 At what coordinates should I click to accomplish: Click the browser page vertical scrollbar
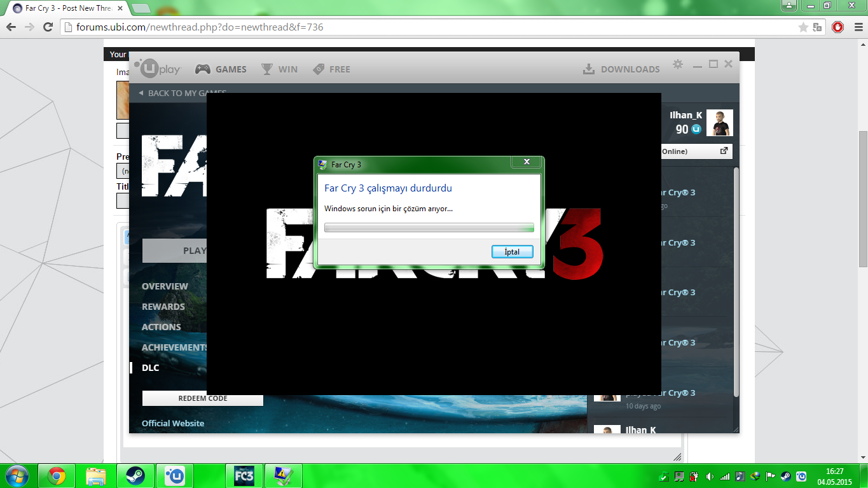pos(863,199)
